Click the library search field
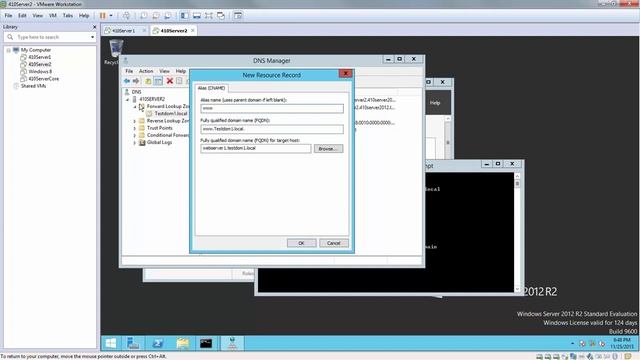This screenshot has width=640, height=360. tap(50, 37)
